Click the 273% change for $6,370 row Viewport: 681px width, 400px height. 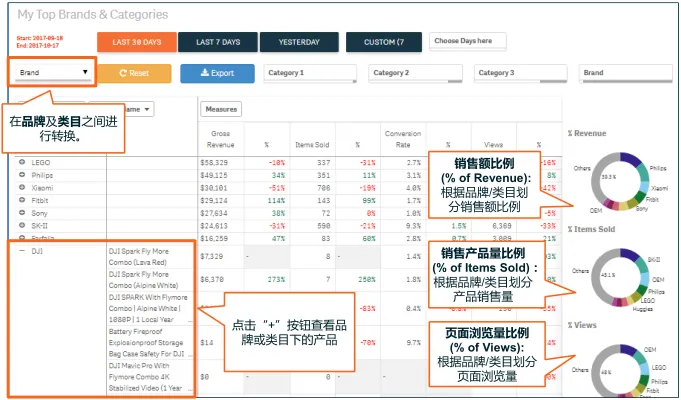(276, 280)
